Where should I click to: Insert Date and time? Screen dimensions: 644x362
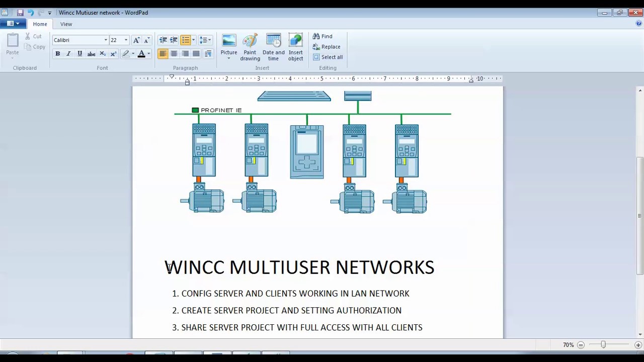273,47
